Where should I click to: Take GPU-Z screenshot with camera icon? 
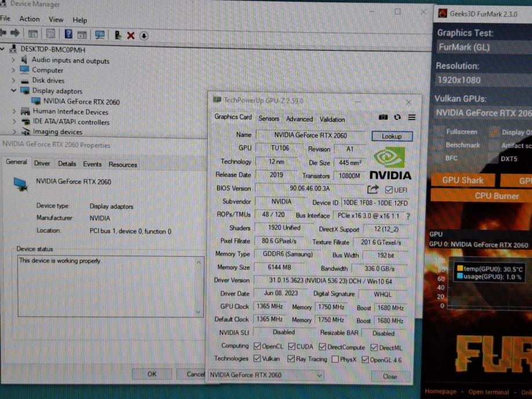pos(383,117)
